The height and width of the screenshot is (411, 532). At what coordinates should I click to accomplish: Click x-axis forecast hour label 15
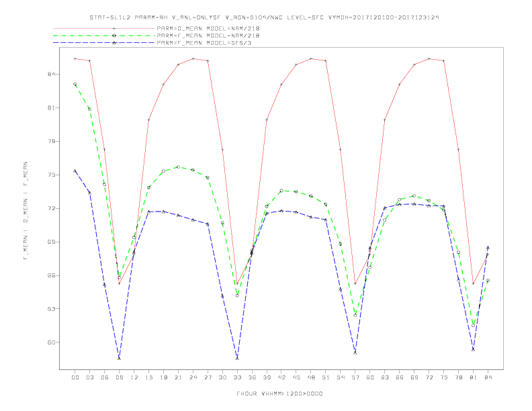pos(148,377)
